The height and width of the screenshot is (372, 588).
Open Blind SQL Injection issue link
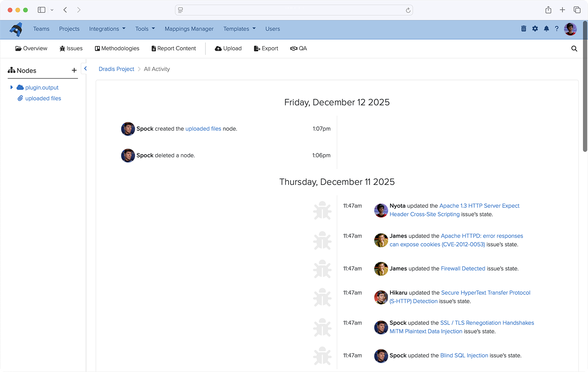[x=464, y=355]
